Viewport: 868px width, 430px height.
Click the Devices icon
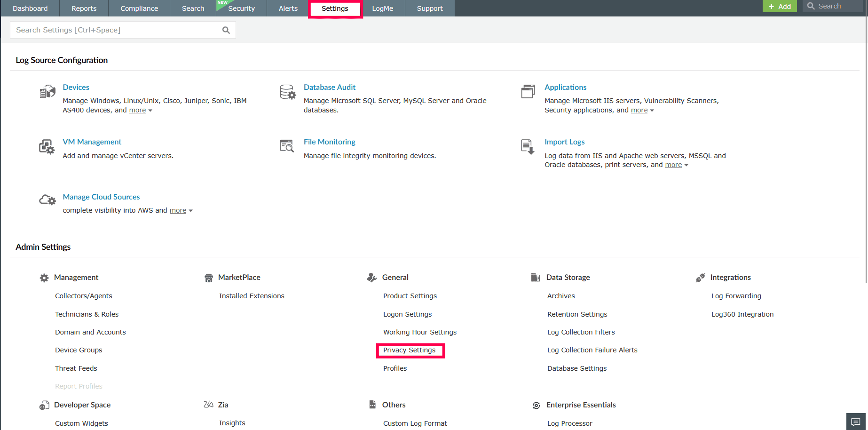pyautogui.click(x=47, y=92)
